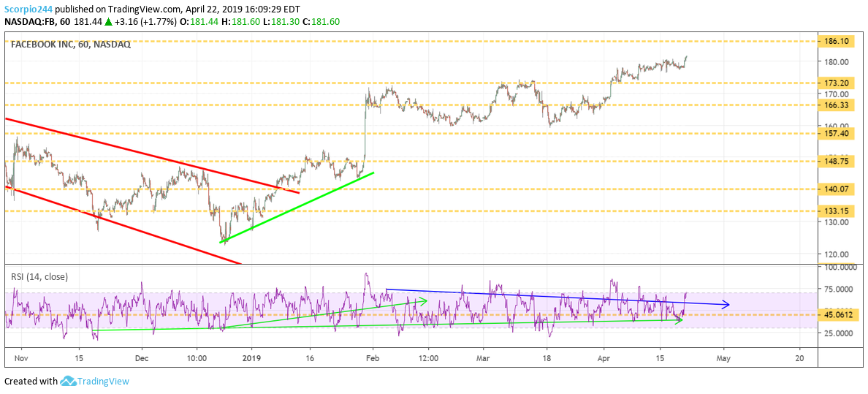Click the blue RSI trendline arrowhead

point(725,304)
